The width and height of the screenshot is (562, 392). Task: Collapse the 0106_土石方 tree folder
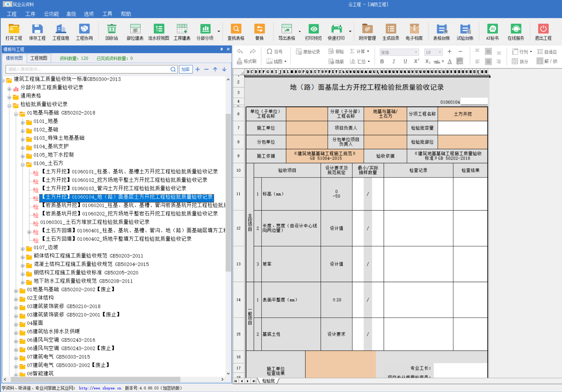tap(22, 165)
